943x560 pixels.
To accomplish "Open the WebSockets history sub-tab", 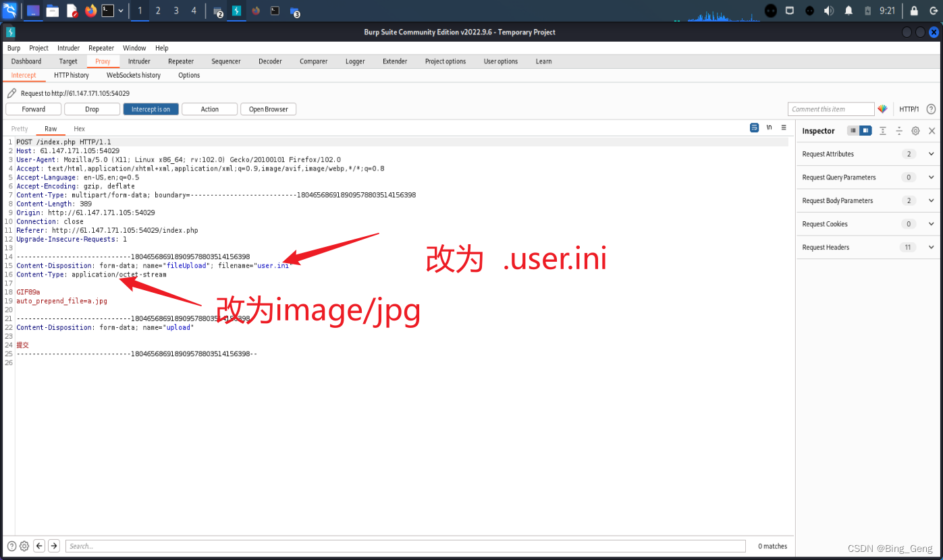I will 134,75.
